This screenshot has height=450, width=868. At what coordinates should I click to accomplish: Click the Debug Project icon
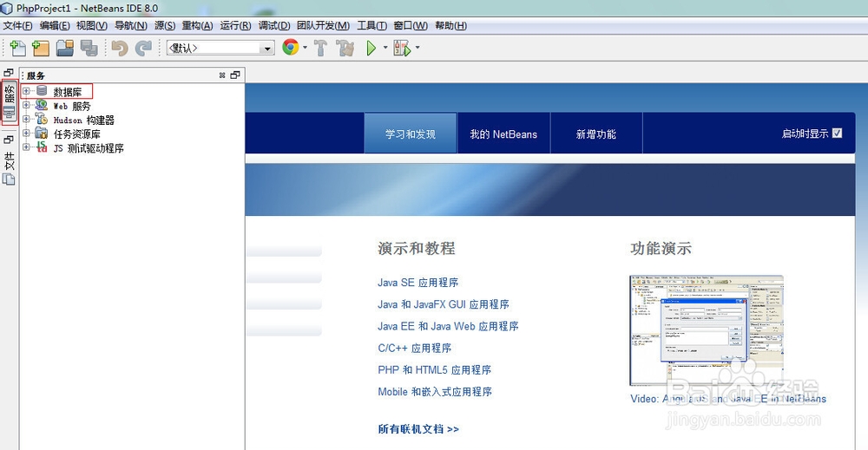(402, 48)
